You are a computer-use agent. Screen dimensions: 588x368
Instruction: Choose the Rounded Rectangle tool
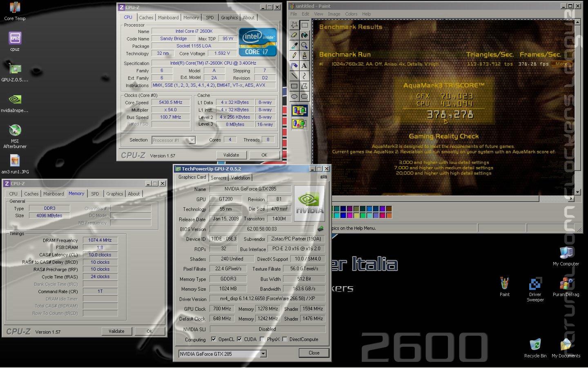point(304,96)
